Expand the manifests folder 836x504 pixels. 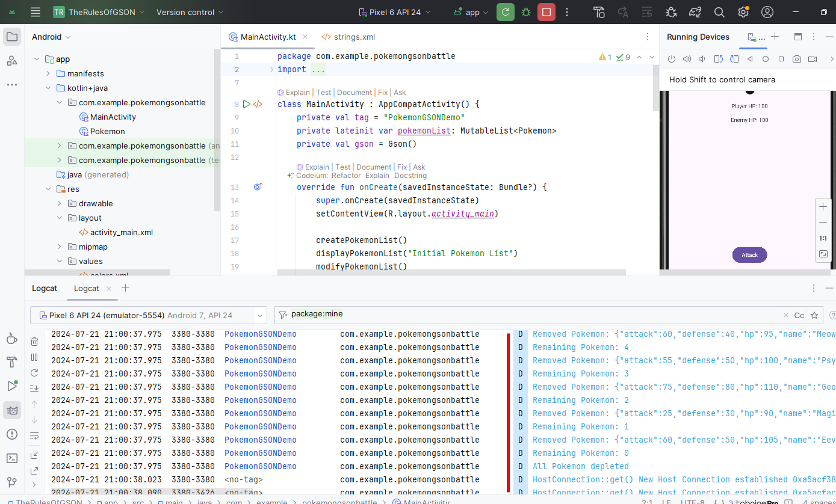[49, 73]
